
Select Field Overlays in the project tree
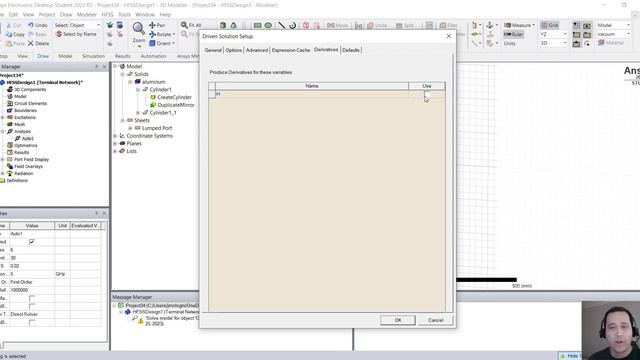(28, 167)
